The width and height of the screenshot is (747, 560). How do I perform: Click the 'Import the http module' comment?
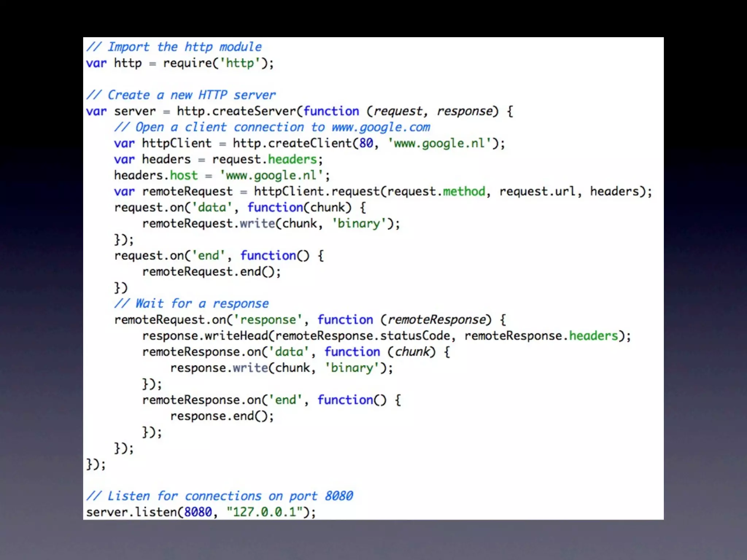click(x=174, y=47)
